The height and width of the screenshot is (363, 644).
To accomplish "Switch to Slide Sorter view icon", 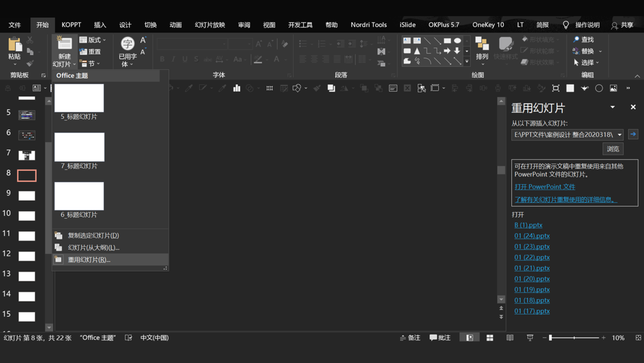I will tap(490, 338).
